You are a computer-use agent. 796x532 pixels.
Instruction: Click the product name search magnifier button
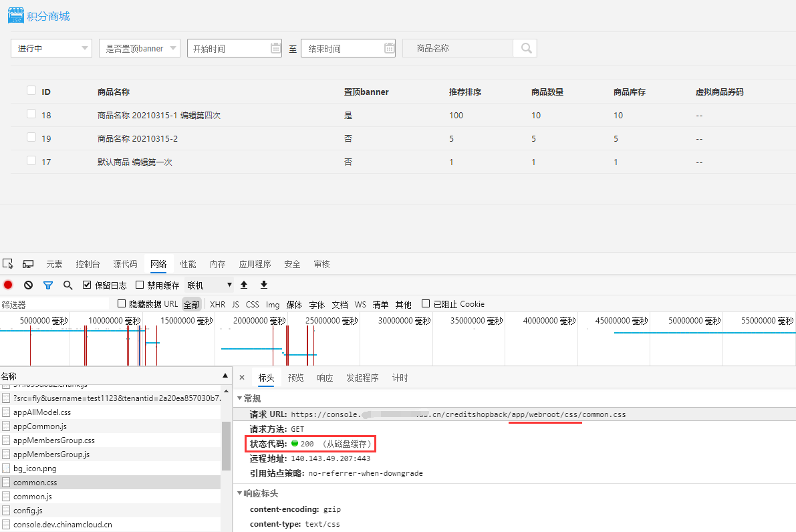click(525, 48)
